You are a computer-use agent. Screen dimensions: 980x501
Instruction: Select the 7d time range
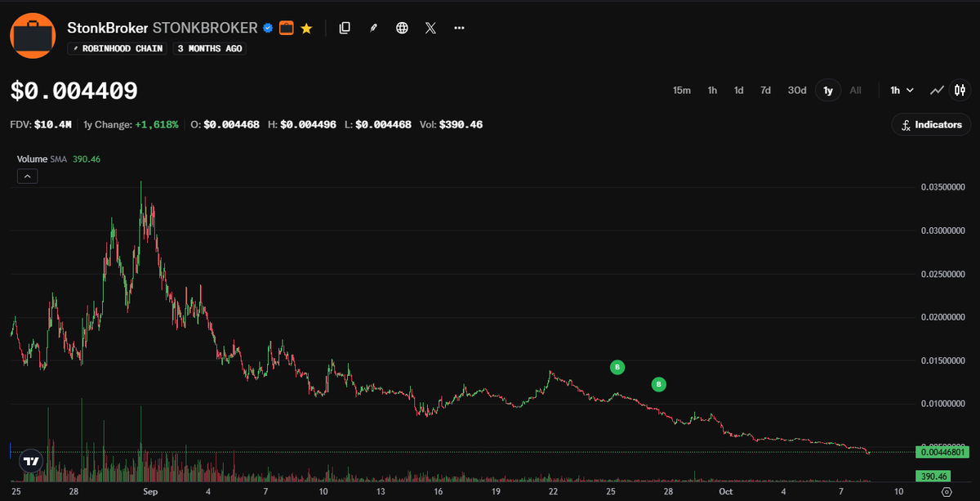tap(765, 90)
